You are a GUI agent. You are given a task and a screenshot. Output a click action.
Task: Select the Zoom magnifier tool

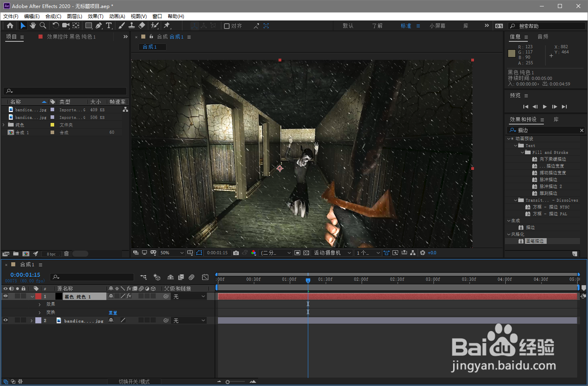point(43,26)
